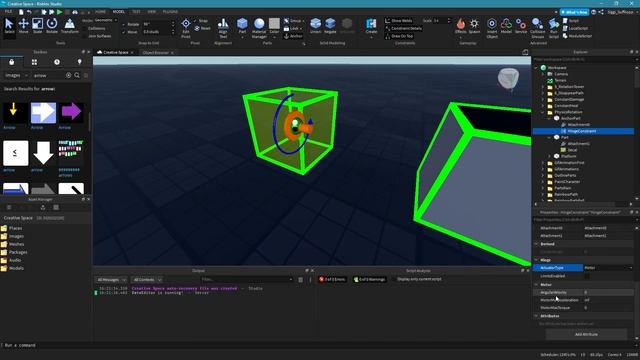Collapse the PhysicsRotation folder

[543, 112]
